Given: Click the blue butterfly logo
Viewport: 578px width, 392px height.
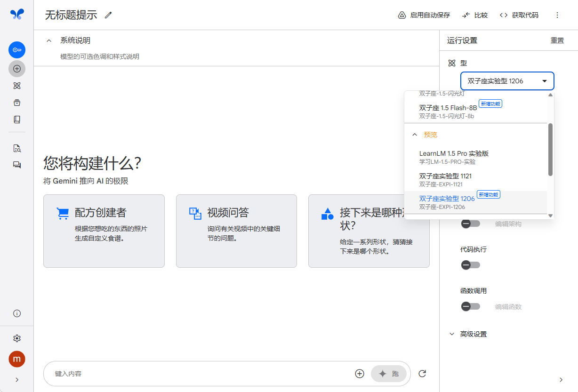Looking at the screenshot, I should click(x=17, y=14).
